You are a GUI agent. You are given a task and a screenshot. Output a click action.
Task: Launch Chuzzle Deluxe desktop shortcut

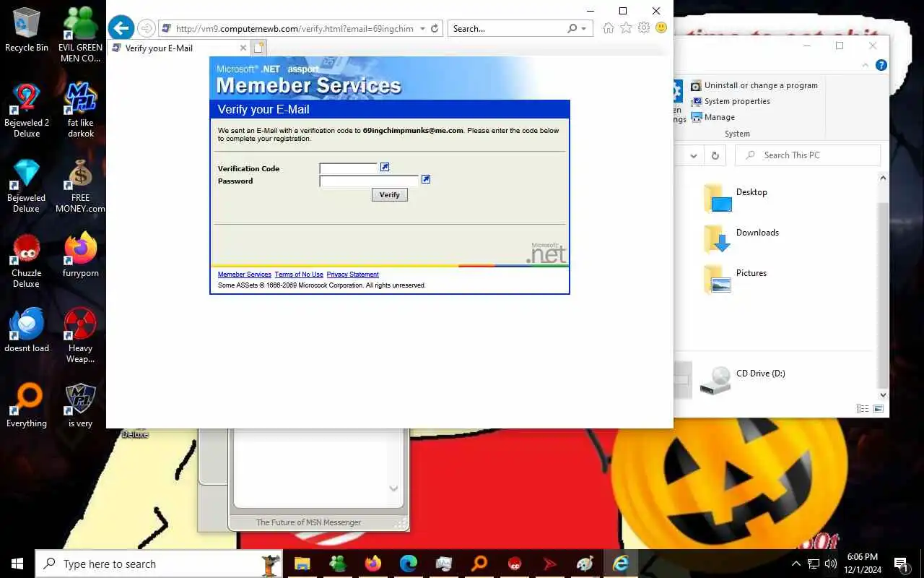point(27,261)
